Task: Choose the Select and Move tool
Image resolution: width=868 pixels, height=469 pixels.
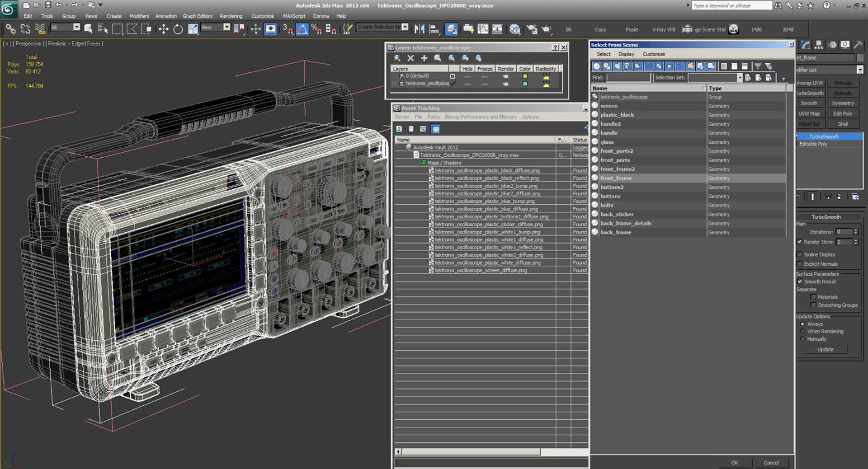Action: (163, 29)
